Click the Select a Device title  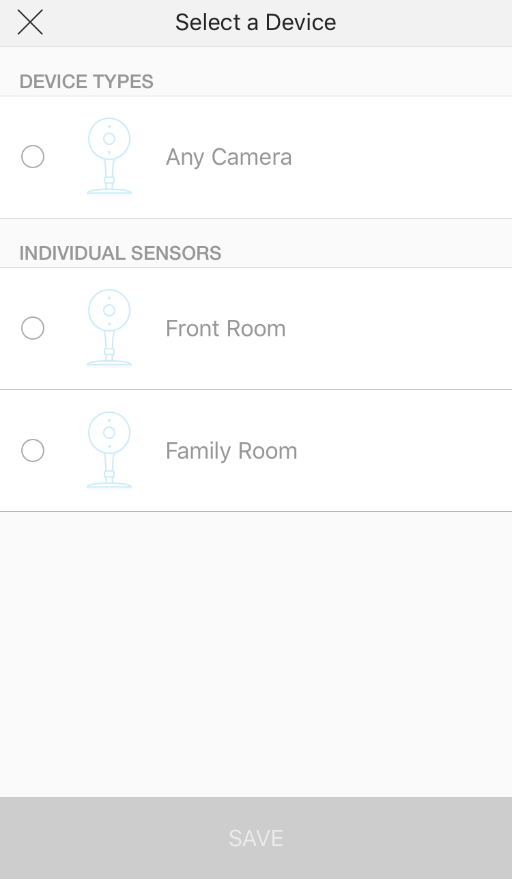point(256,22)
